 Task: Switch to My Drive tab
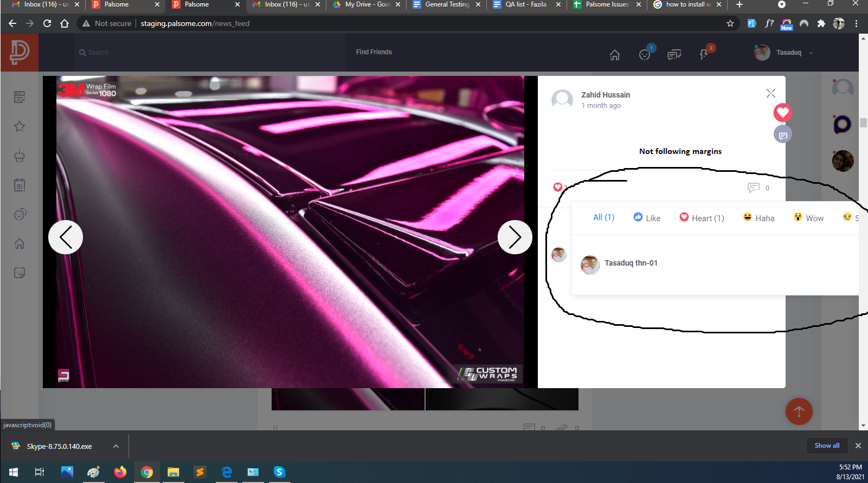(367, 4)
